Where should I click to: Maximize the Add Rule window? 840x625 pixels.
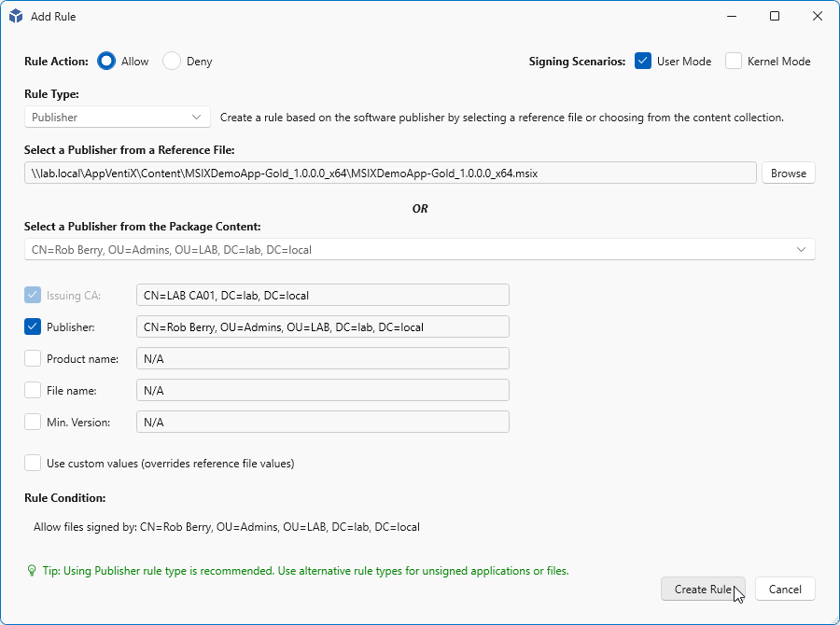pyautogui.click(x=775, y=16)
